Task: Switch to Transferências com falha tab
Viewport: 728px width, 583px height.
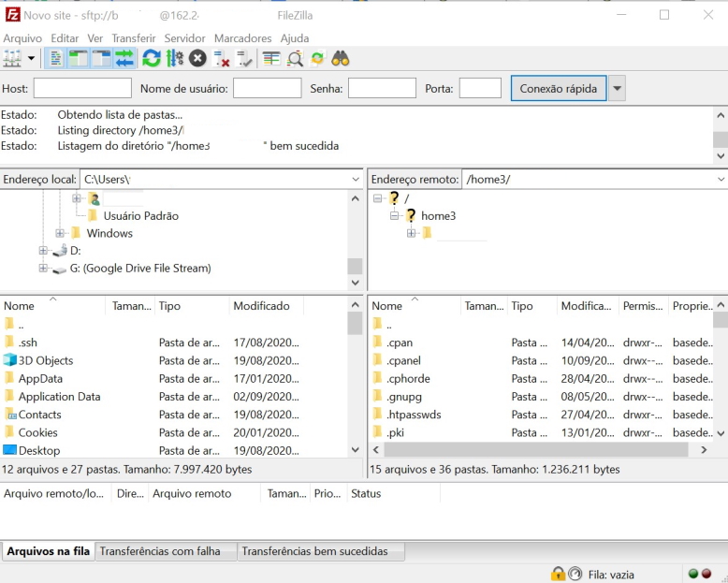Action: tap(166, 551)
